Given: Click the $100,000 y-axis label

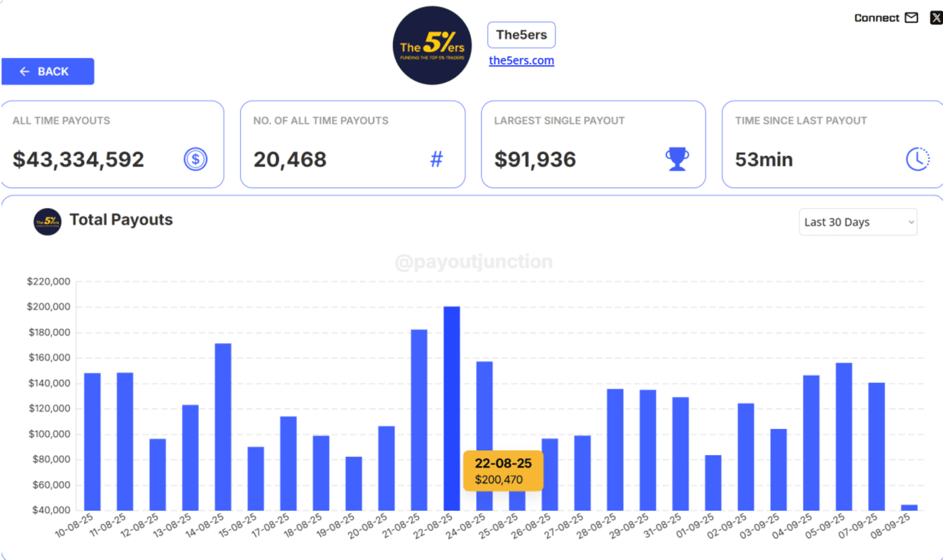Looking at the screenshot, I should click(49, 434).
